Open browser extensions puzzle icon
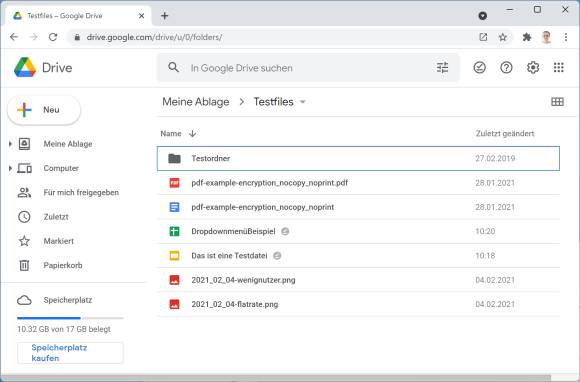Viewport: 580px width, 382px height. pyautogui.click(x=527, y=37)
